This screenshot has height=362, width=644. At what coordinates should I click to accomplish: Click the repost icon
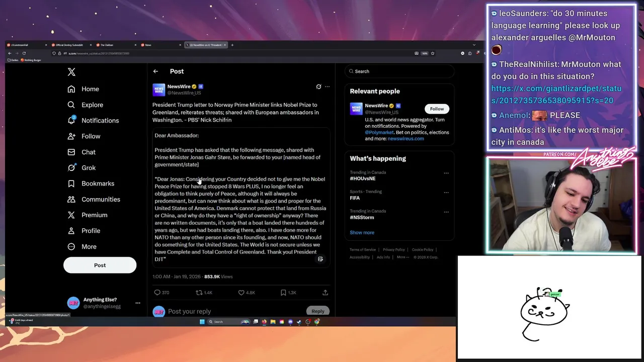[x=199, y=293]
